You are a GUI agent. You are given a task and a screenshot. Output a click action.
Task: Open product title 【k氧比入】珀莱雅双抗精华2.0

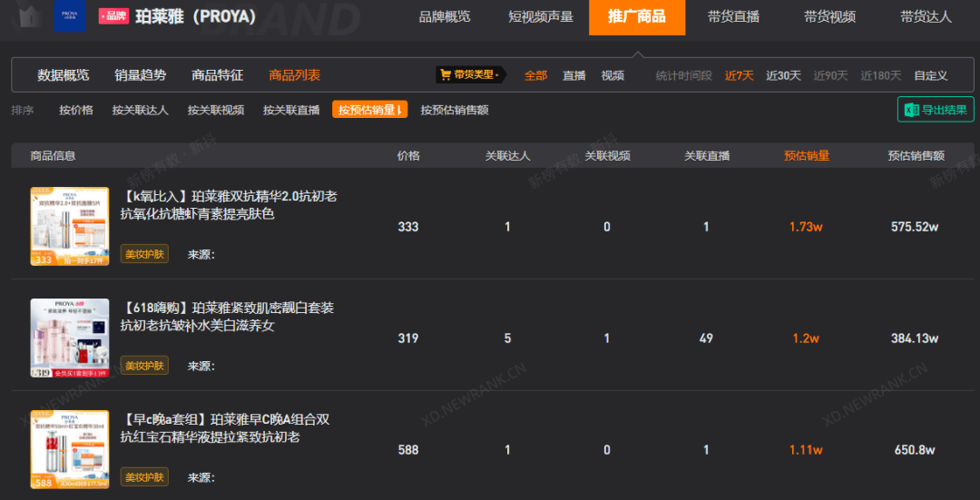pyautogui.click(x=229, y=205)
